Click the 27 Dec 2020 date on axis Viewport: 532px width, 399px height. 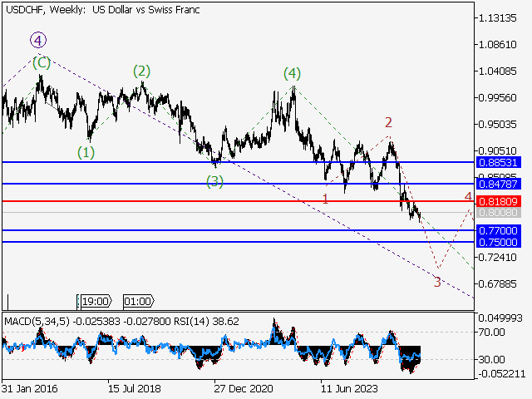pos(242,387)
